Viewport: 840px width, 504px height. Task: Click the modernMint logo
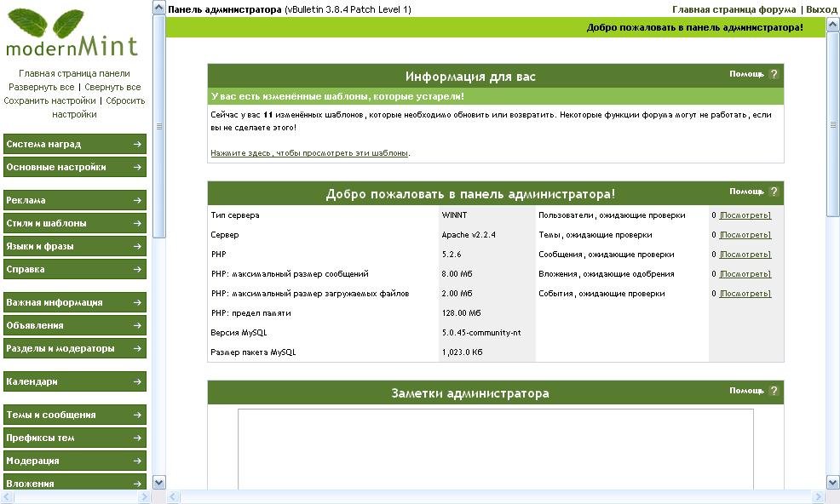72,32
